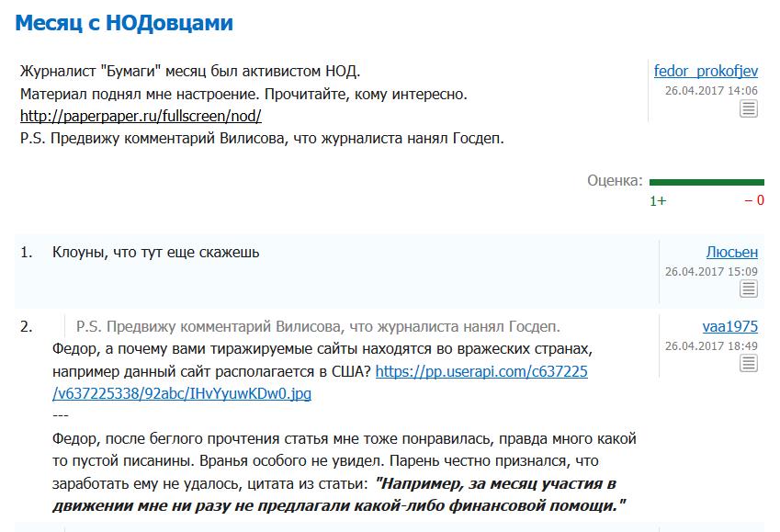Visit the vaa1975 user profile
This screenshot has height=532, width=780.
[729, 326]
